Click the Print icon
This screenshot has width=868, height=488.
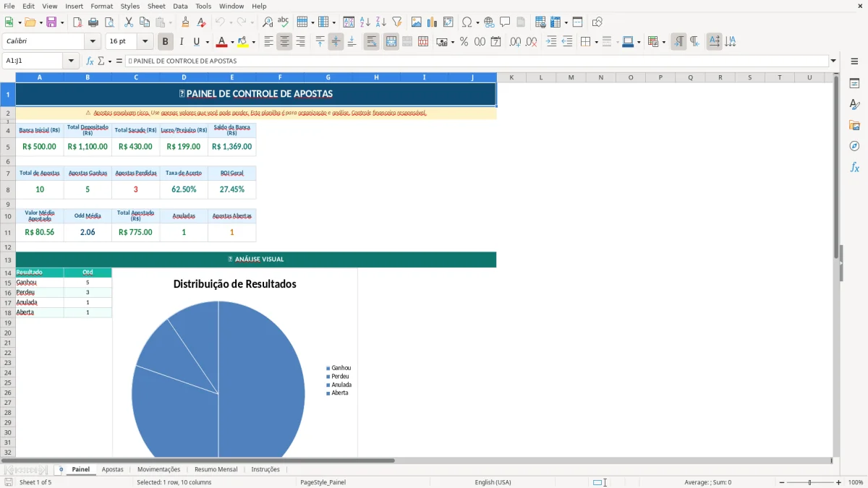point(93,22)
